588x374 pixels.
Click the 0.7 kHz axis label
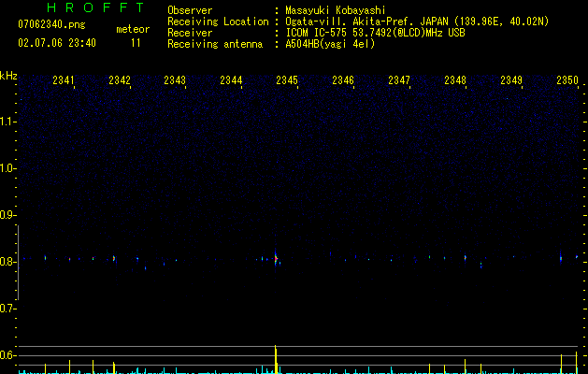[x=7, y=309]
